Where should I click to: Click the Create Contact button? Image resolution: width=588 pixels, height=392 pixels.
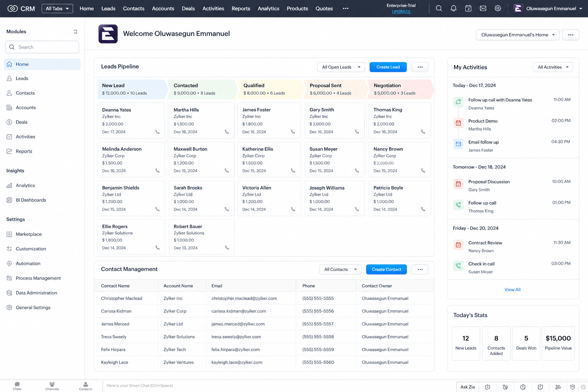point(386,269)
